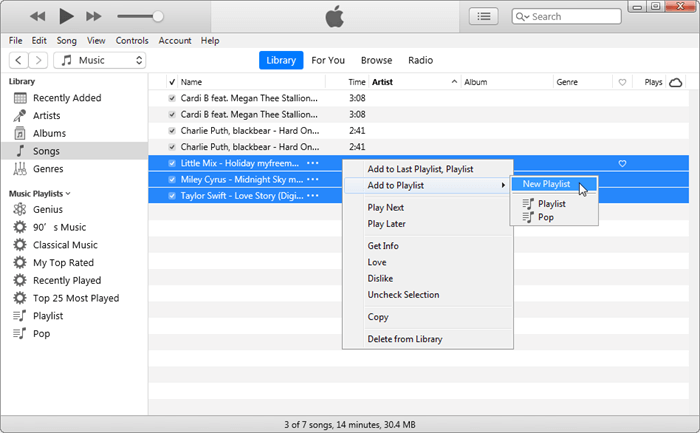Choose Add to Last Playlist, Playlist

point(428,169)
